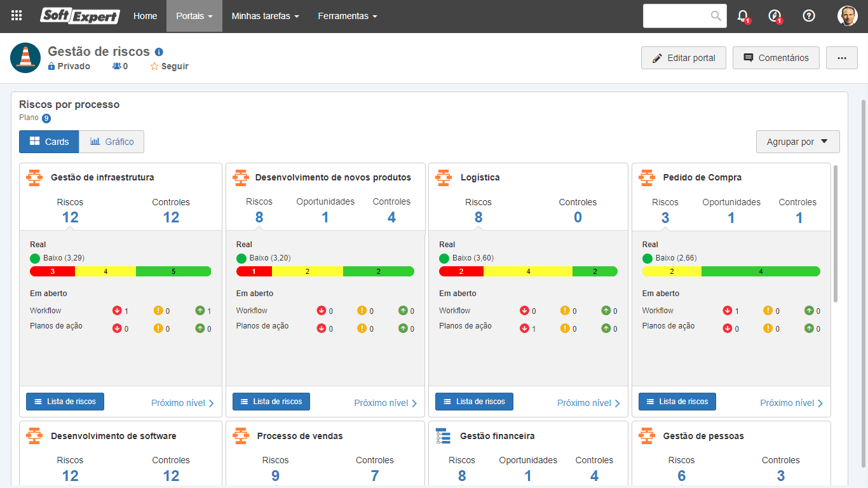Open the Portais dropdown menu
The image size is (868, 488).
[194, 16]
